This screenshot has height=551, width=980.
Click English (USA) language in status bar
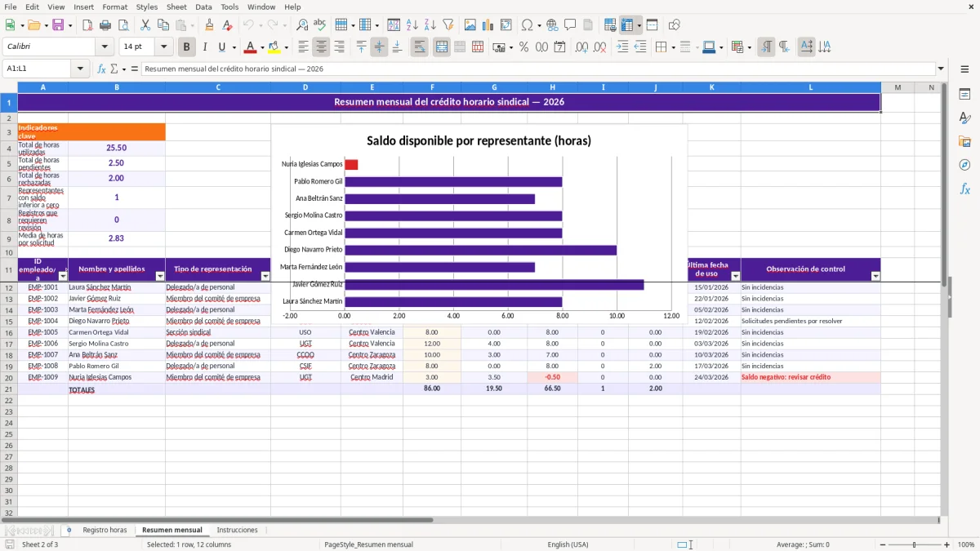pos(568,544)
